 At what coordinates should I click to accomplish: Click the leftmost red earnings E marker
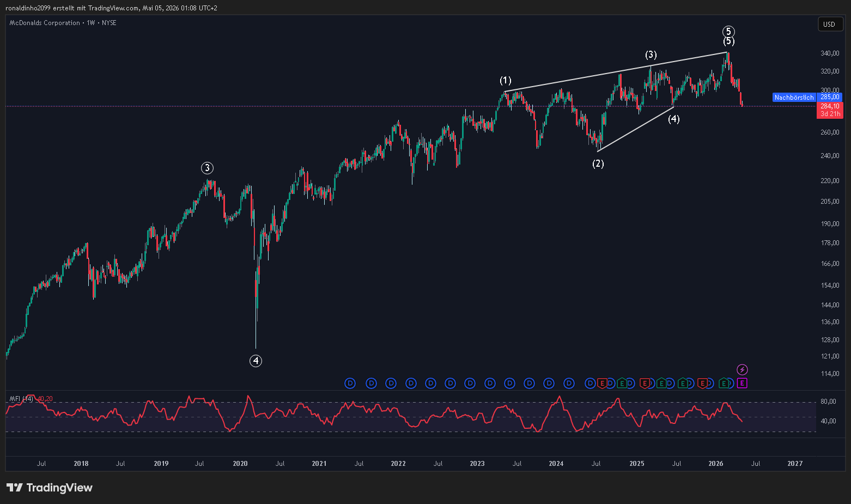coord(602,384)
